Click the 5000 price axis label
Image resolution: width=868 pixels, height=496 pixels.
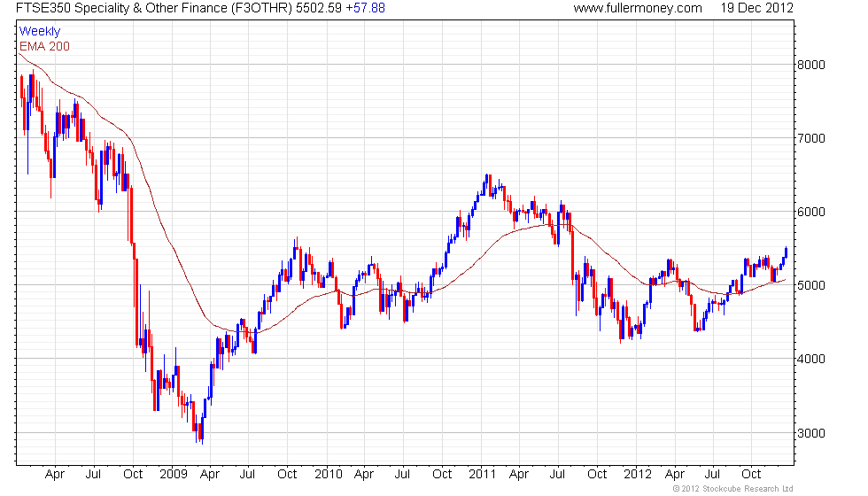tap(811, 285)
